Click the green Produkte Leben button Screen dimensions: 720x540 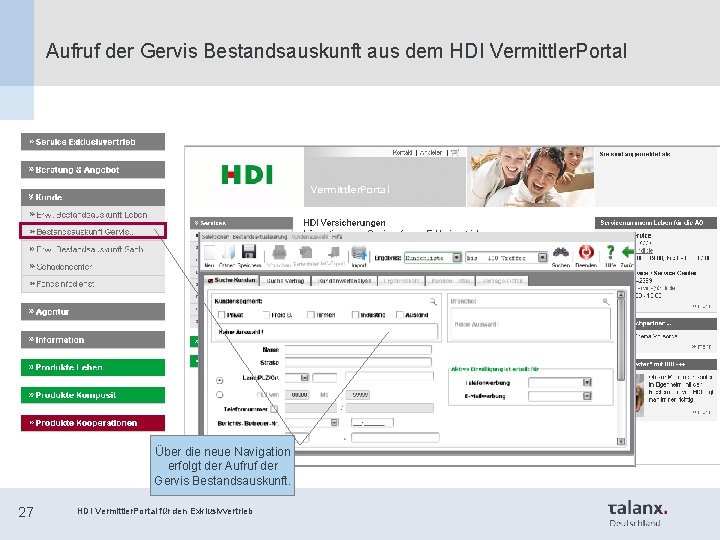click(93, 367)
